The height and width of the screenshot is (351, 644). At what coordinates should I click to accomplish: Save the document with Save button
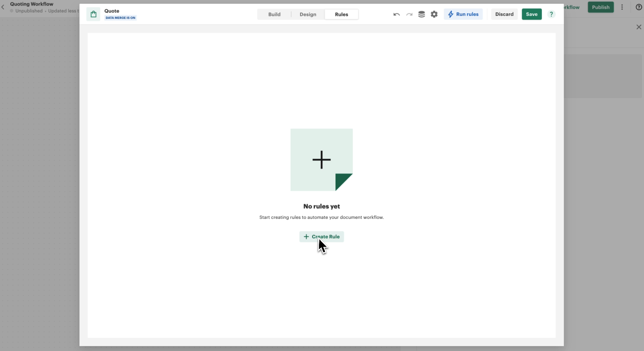coord(532,14)
